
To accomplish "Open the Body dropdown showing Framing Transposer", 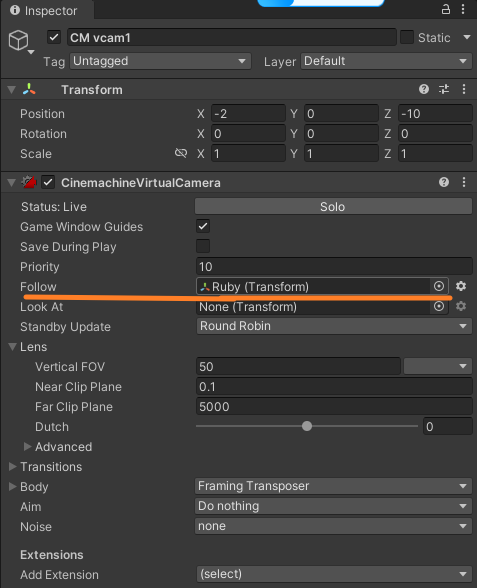I will (333, 486).
